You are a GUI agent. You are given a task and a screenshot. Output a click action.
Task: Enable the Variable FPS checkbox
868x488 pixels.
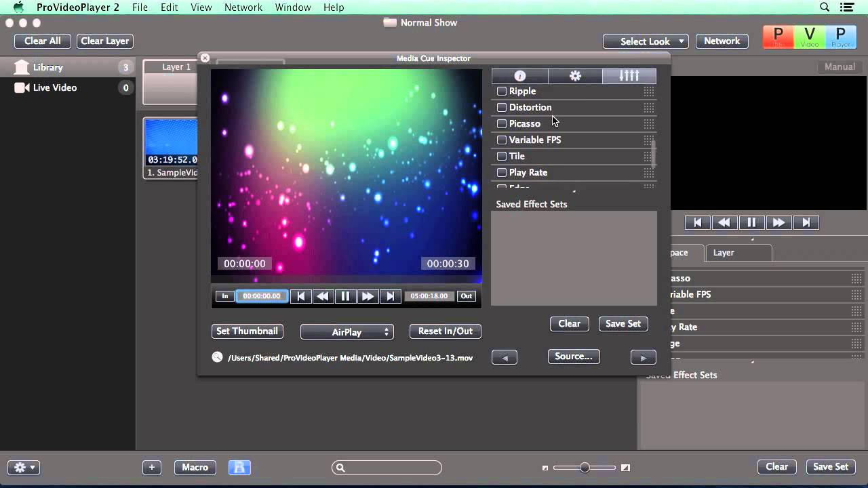502,140
